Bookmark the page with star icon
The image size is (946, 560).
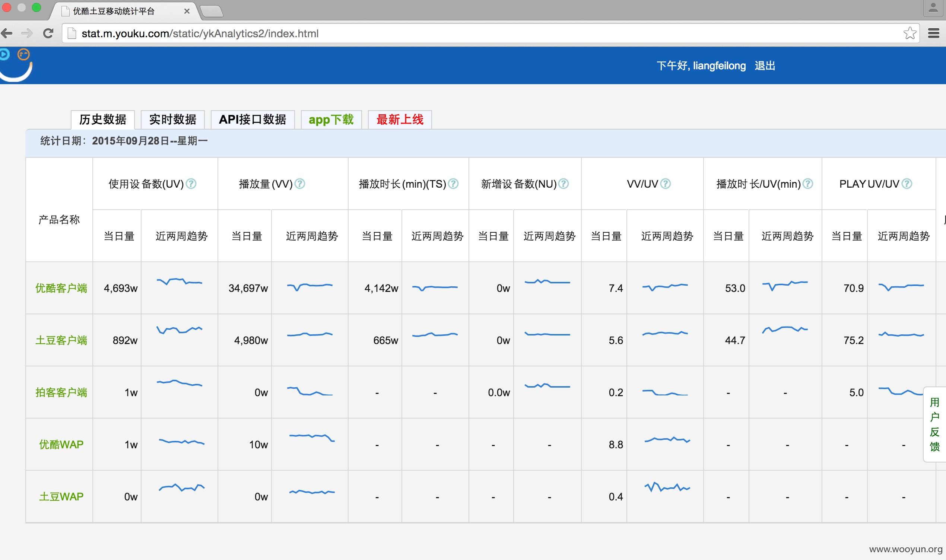click(910, 33)
